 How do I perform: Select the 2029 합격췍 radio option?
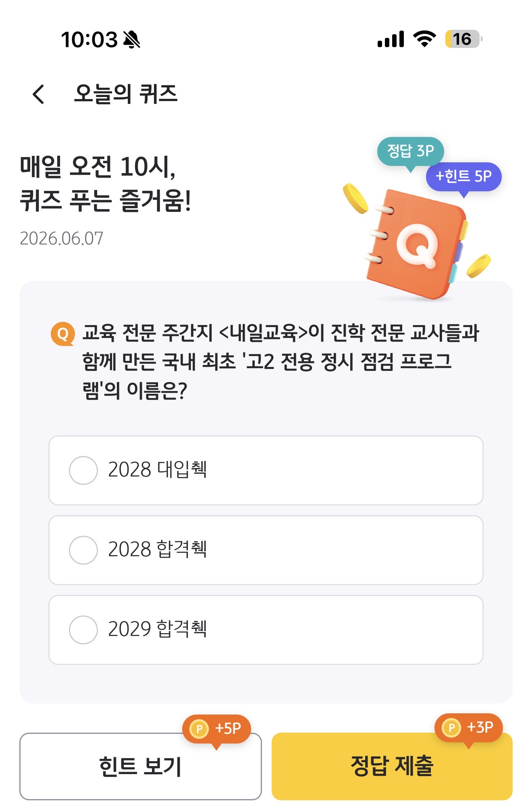coord(266,630)
